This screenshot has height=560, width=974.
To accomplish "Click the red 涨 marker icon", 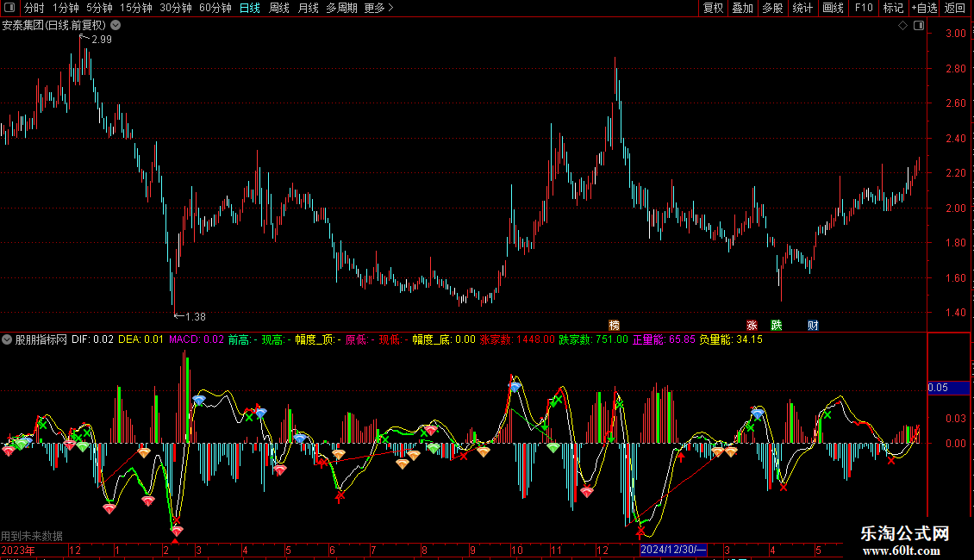I will 752,326.
